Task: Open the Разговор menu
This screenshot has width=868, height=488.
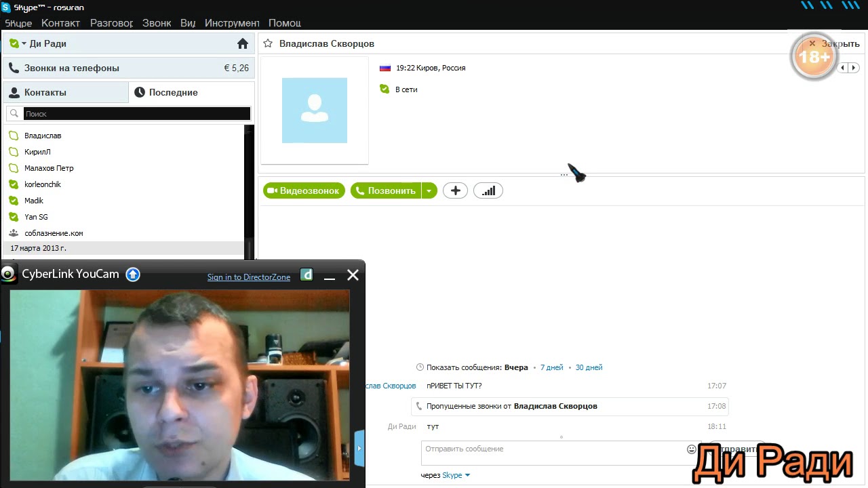Action: coord(111,23)
